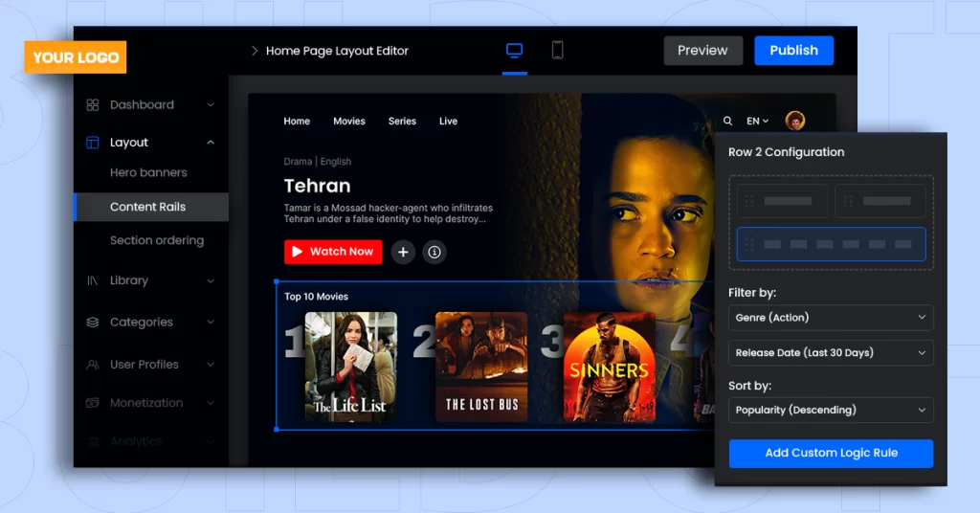The width and height of the screenshot is (980, 513).
Task: Open The Life List movie poster
Action: pos(350,367)
